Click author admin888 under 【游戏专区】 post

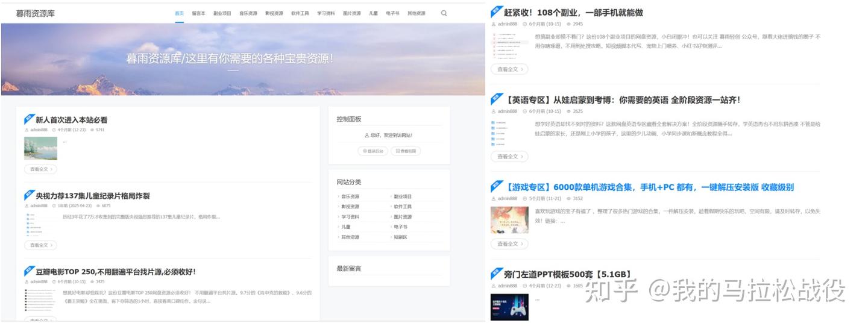(x=507, y=198)
